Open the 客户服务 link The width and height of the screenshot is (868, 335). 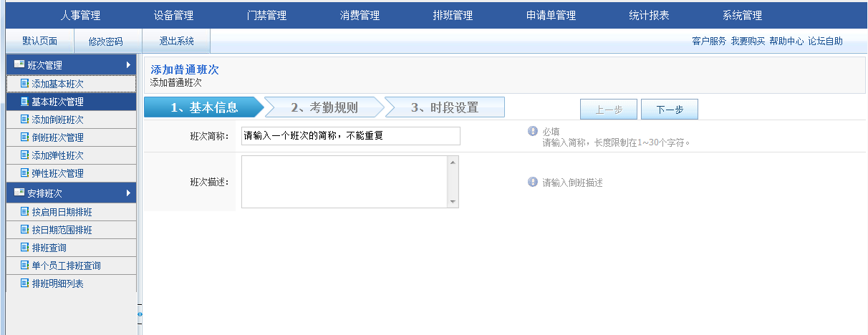coord(709,42)
